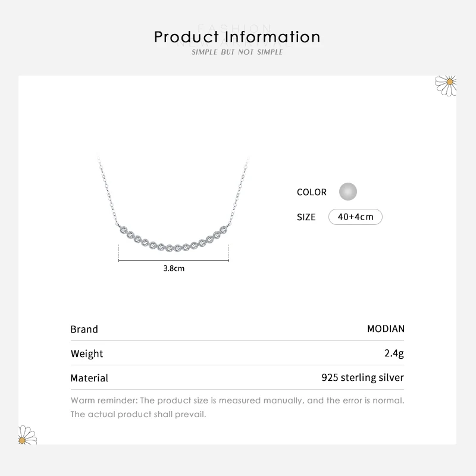Click the daisy flower icon at top right
This screenshot has width=476, height=476.
(446, 84)
